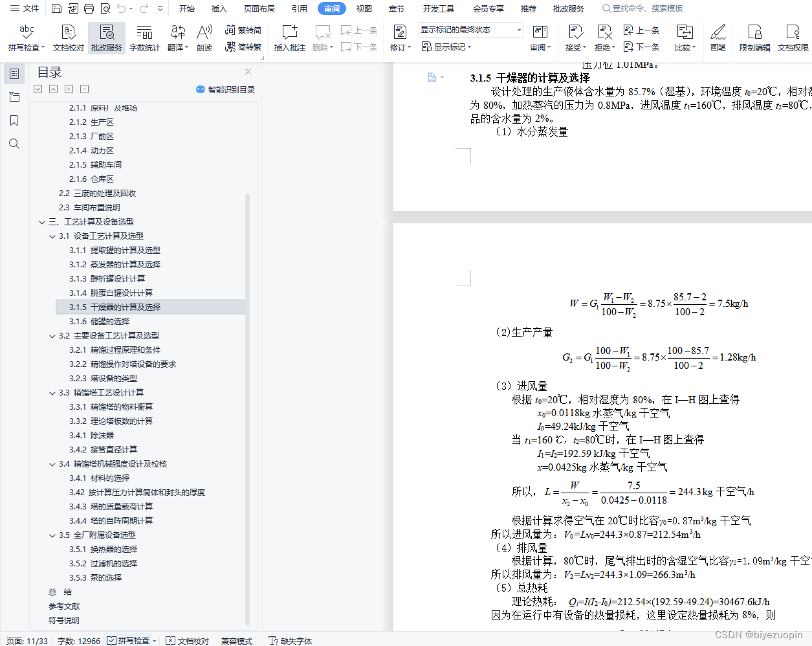Collapse the 3.1 设备工艺计算及选型 node
This screenshot has width=812, height=646.
(52, 236)
